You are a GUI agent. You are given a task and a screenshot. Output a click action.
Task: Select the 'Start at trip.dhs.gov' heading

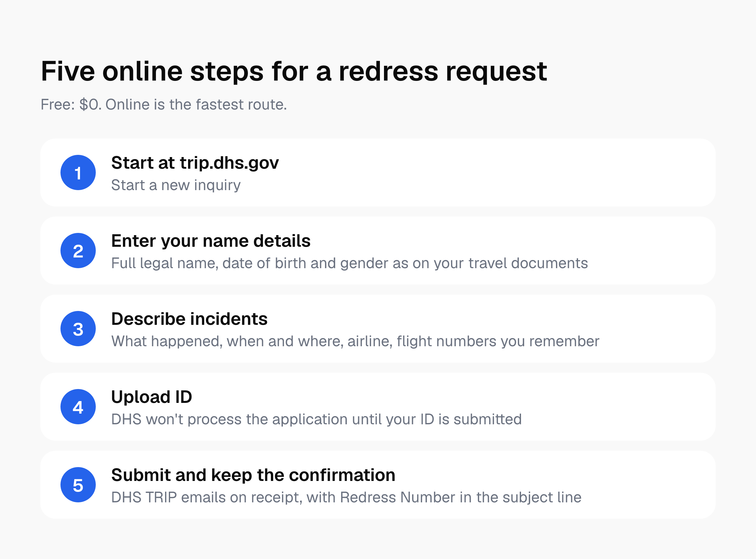pyautogui.click(x=195, y=163)
